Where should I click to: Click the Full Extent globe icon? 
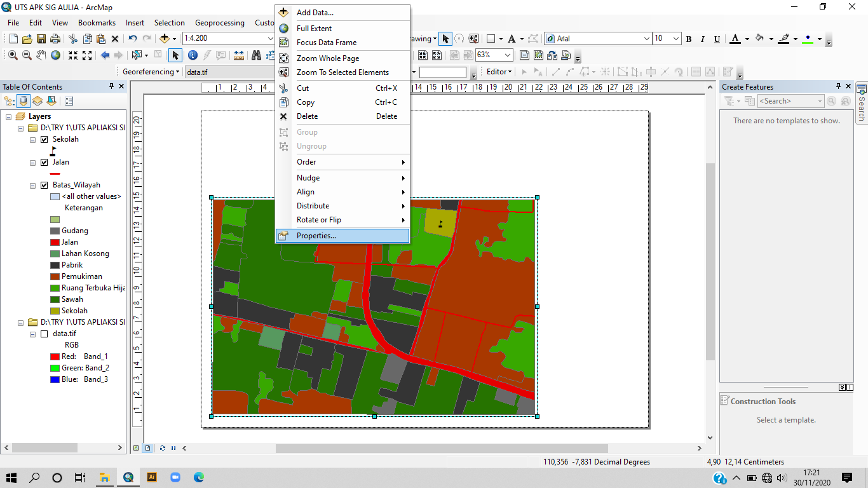[x=56, y=55]
